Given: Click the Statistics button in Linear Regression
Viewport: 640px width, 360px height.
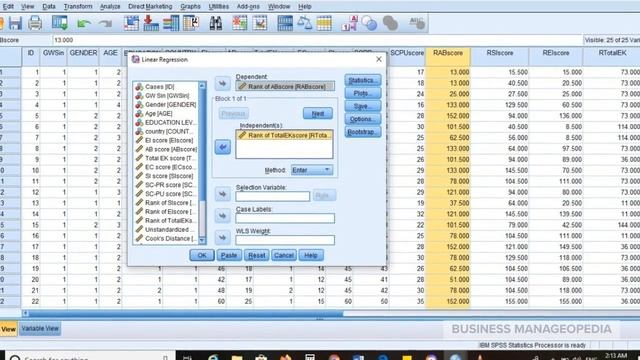Looking at the screenshot, I should click(x=362, y=80).
